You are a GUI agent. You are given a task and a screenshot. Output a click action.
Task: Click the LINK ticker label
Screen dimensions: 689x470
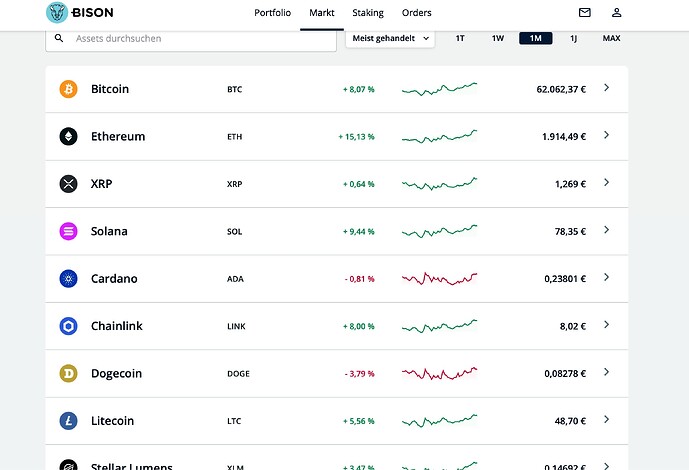(x=236, y=326)
